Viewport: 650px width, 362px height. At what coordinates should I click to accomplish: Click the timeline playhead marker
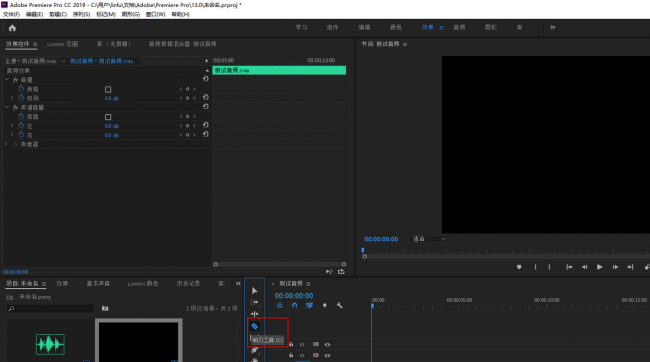click(x=372, y=306)
